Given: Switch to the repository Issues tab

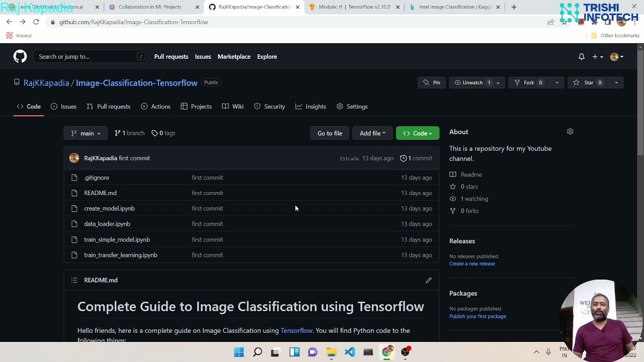Looking at the screenshot, I should (63, 107).
